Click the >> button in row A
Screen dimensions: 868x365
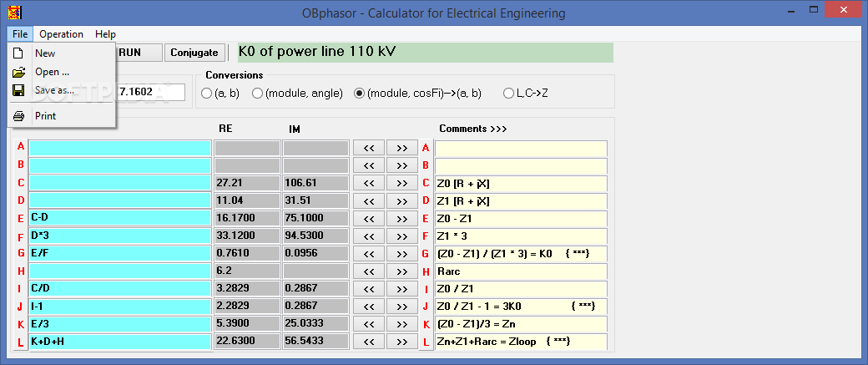402,148
